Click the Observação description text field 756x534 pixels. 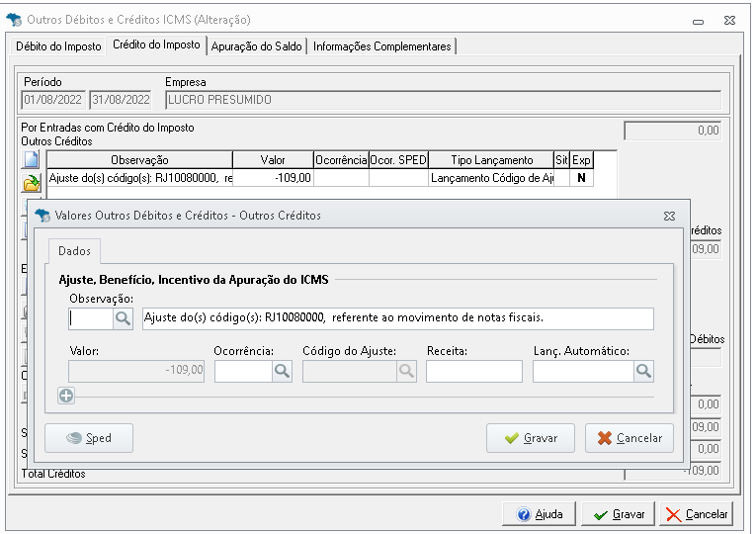[398, 318]
